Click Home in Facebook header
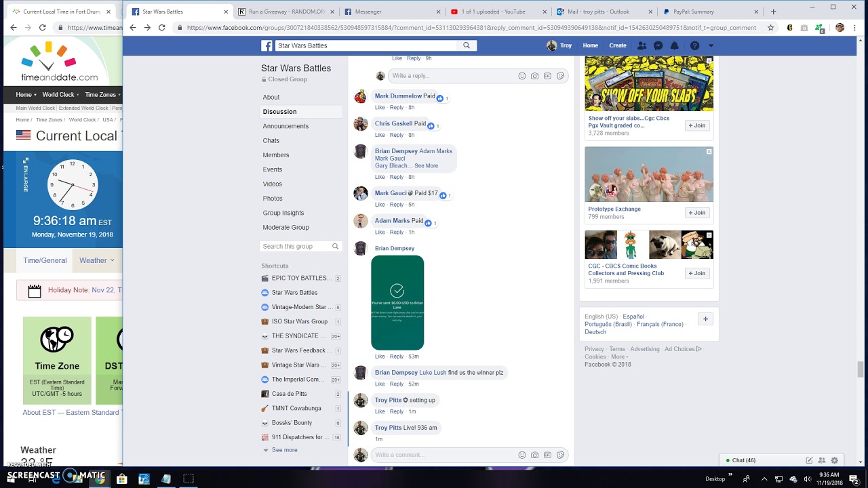This screenshot has height=488, width=868. point(590,45)
